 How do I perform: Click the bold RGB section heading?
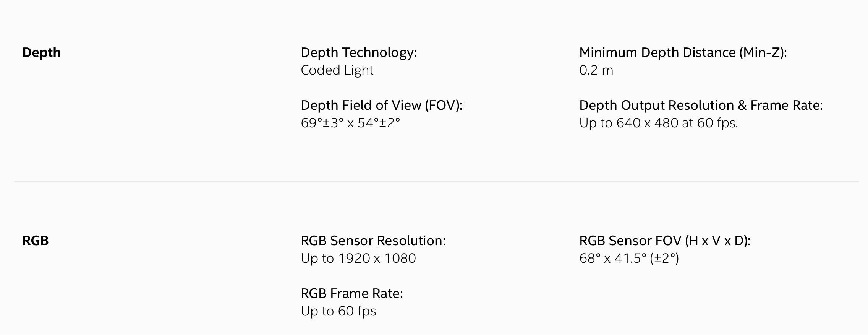click(36, 241)
